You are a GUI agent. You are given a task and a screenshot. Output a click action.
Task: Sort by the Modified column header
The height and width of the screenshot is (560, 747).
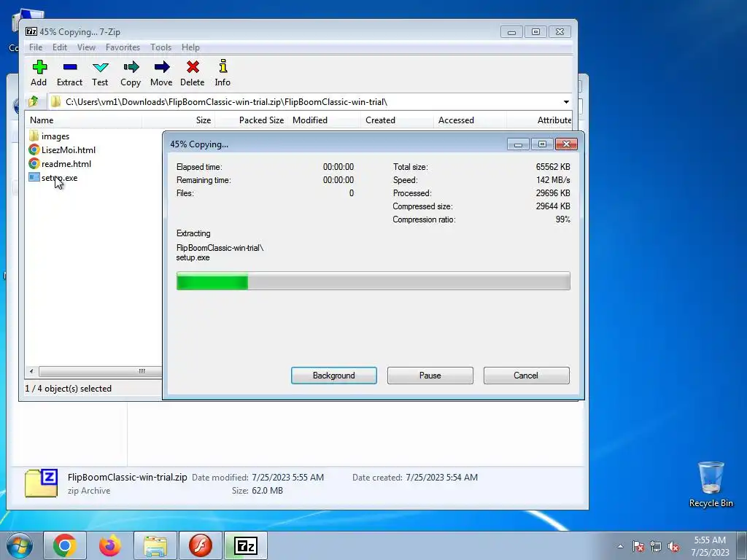pyautogui.click(x=324, y=120)
